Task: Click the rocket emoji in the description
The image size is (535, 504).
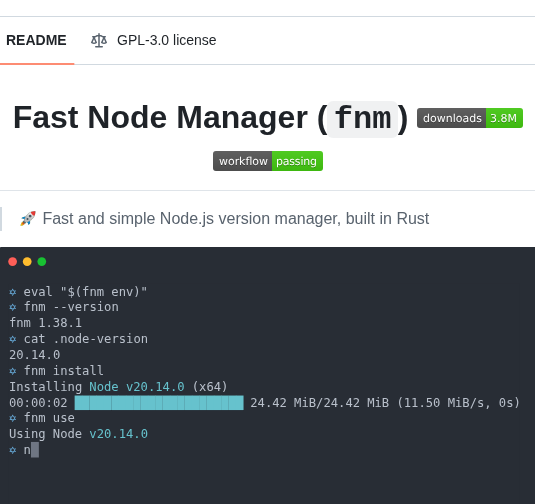Action: tap(28, 218)
